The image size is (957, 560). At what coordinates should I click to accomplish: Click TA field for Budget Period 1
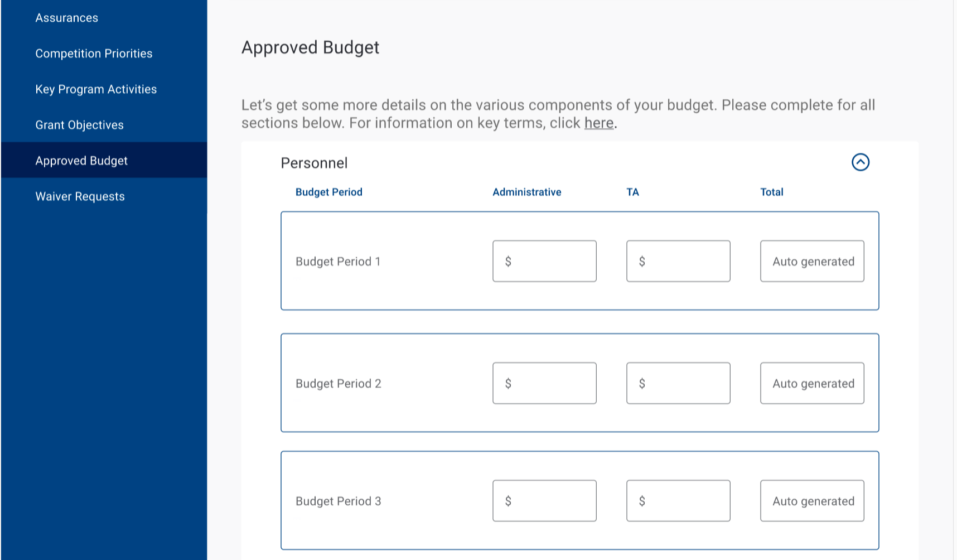(x=678, y=261)
